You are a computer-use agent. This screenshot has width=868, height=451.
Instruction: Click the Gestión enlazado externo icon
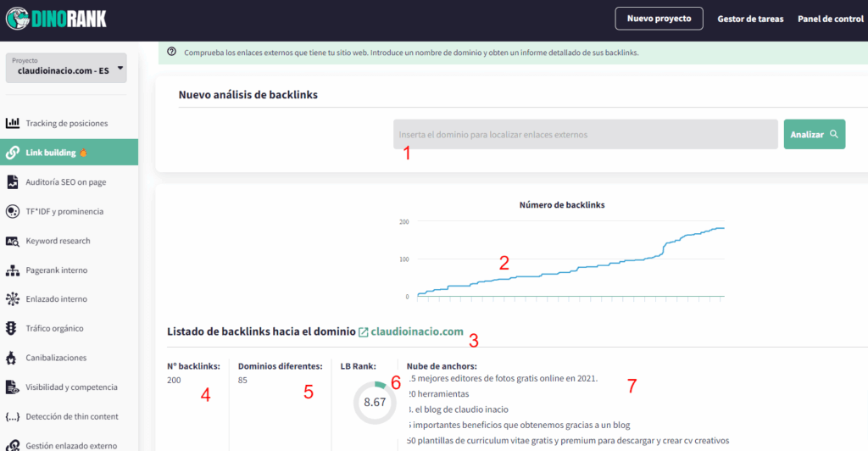[x=12, y=445]
